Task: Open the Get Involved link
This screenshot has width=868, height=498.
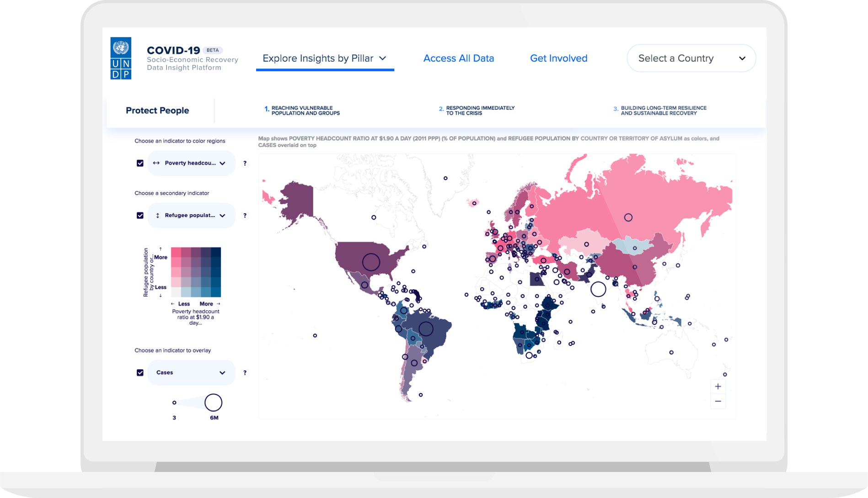Action: pos(558,58)
